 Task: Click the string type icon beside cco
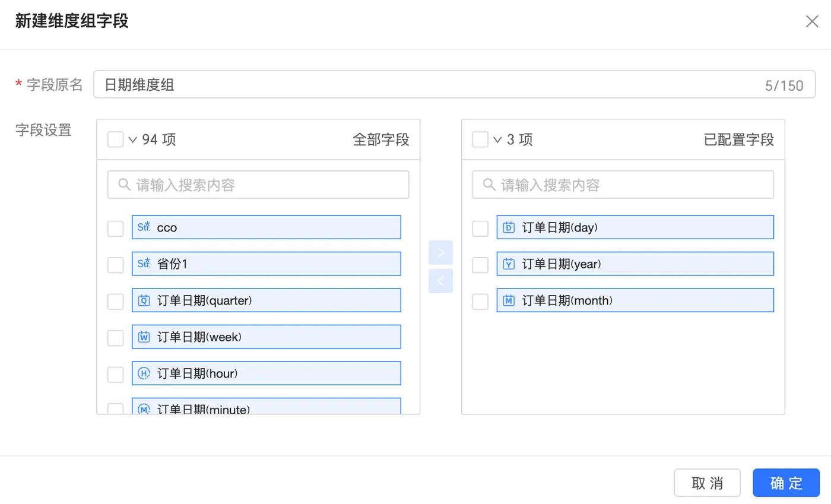(144, 227)
